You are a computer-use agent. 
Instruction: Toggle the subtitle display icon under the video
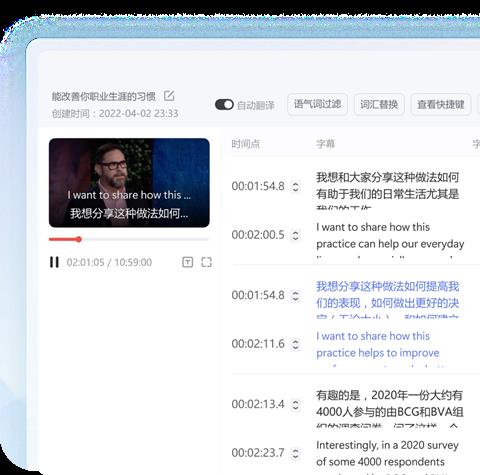[x=188, y=262]
